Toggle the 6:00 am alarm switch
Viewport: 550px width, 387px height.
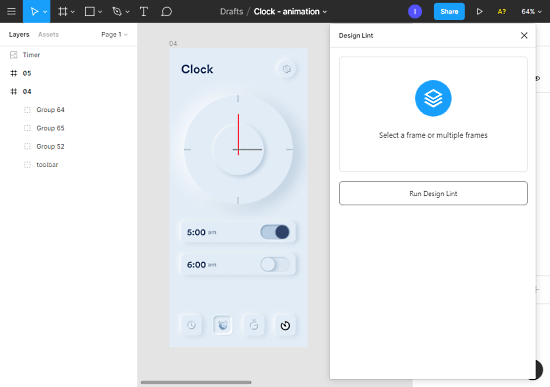tap(275, 264)
